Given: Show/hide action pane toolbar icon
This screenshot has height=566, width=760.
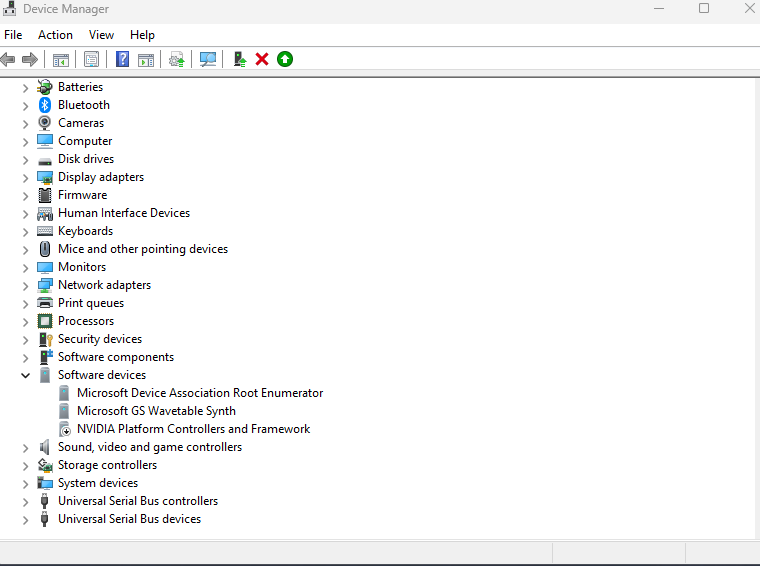Looking at the screenshot, I should [x=146, y=60].
